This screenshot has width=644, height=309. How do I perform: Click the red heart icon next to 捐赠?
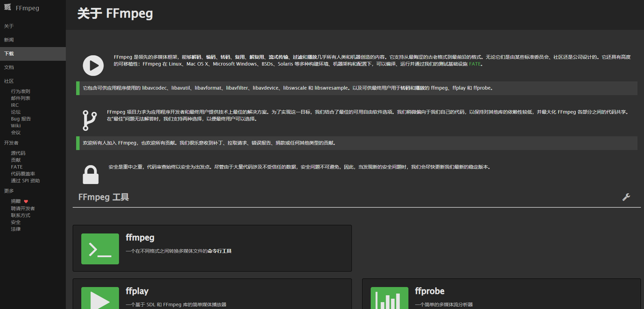point(26,201)
